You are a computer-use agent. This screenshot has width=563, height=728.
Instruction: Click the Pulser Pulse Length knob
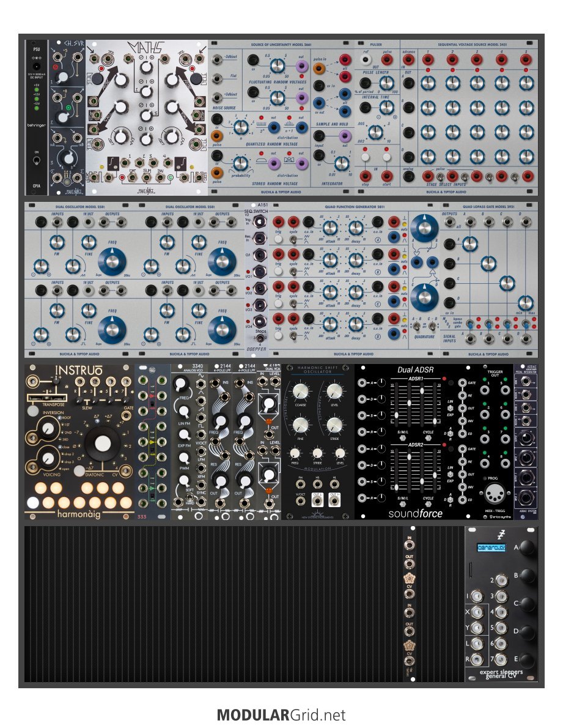(x=386, y=83)
